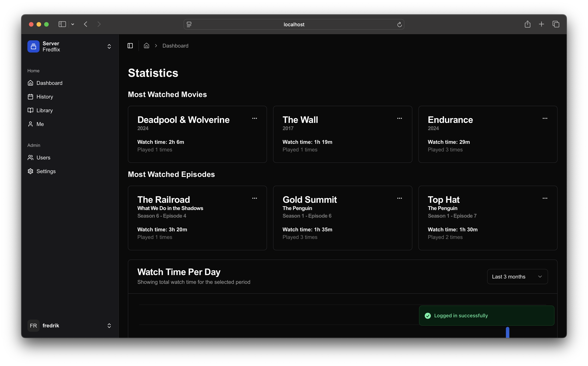Screen dimensions: 588x366
Task: Click the Gold Summit episode title
Action: coord(310,200)
